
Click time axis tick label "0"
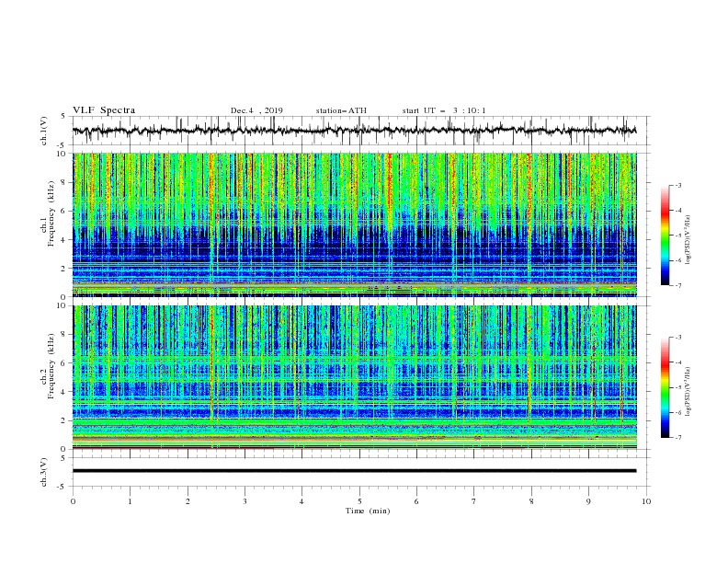[x=73, y=501]
